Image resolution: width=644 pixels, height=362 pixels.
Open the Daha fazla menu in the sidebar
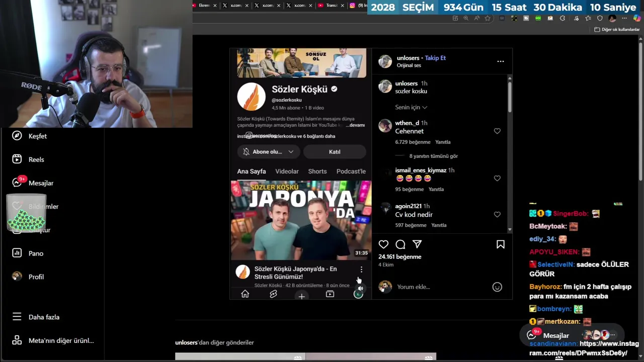36,317
